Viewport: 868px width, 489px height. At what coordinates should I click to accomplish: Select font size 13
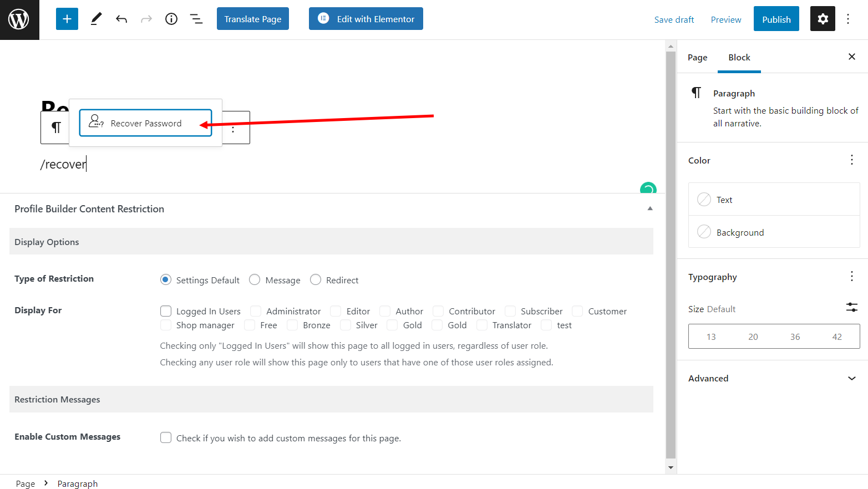(711, 337)
